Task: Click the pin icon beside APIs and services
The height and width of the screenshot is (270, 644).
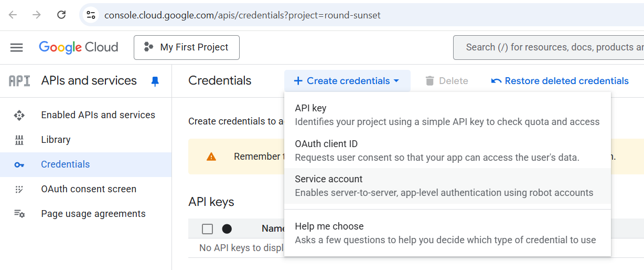Action: click(155, 81)
